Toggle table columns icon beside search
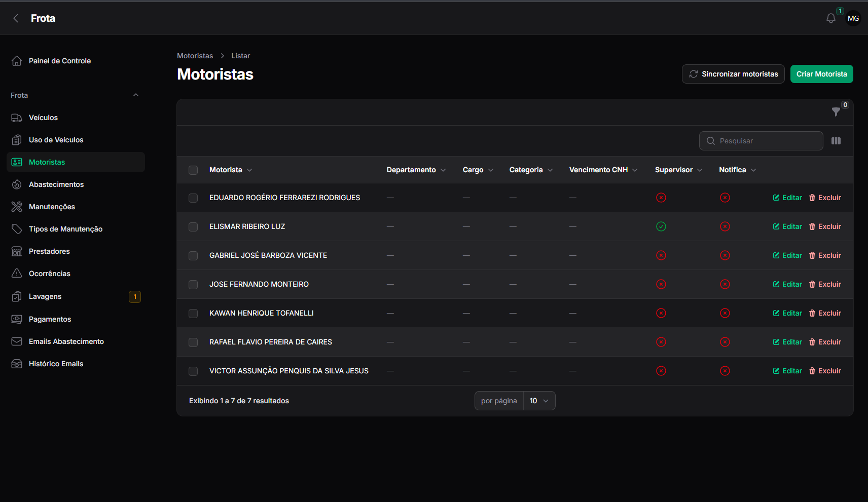 pyautogui.click(x=836, y=141)
